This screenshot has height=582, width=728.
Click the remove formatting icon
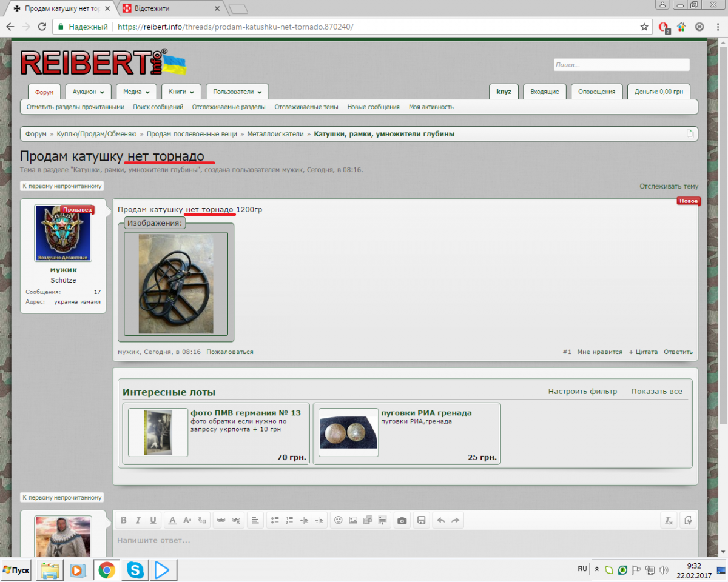click(x=669, y=520)
